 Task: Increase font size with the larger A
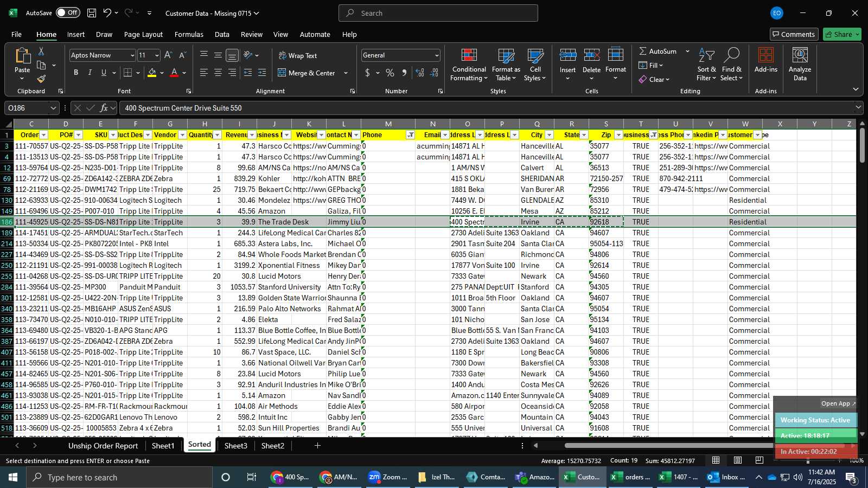pos(168,55)
